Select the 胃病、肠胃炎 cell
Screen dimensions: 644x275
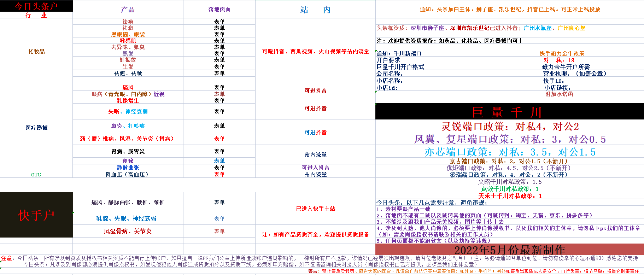128,151
